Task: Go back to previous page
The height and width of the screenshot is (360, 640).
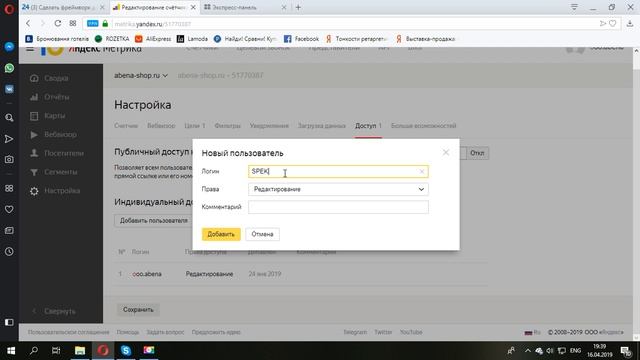Action: [28, 24]
